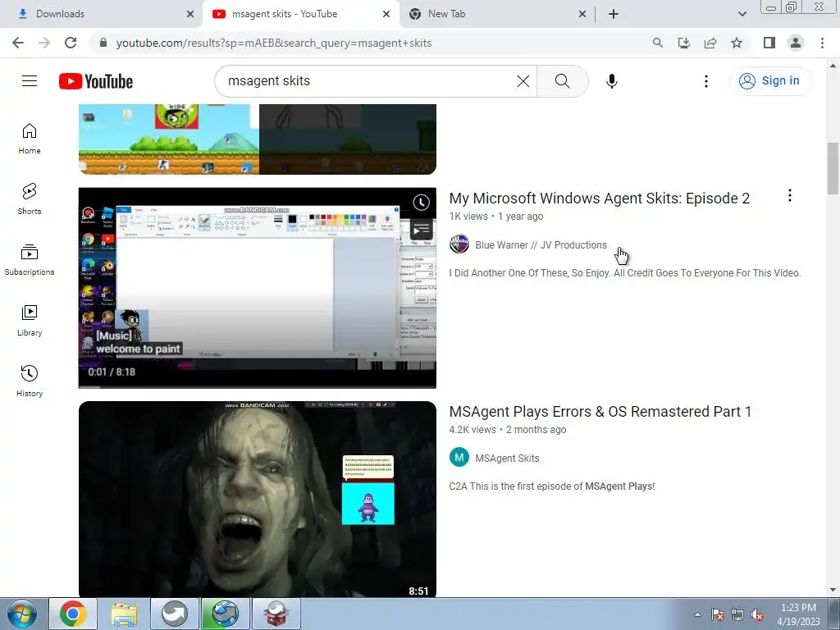Switch to the New Tab tab

coord(497,14)
